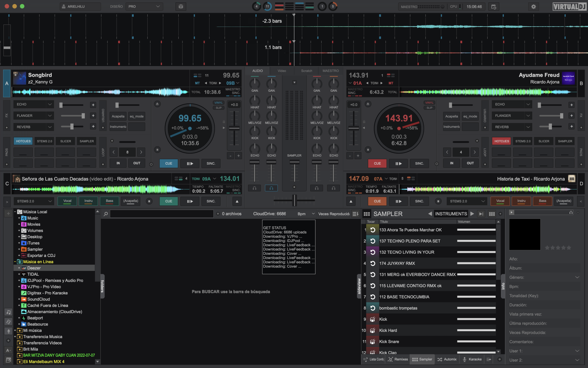Click the clock calendar icon beside the time
This screenshot has height=368, width=588.
point(494,6)
